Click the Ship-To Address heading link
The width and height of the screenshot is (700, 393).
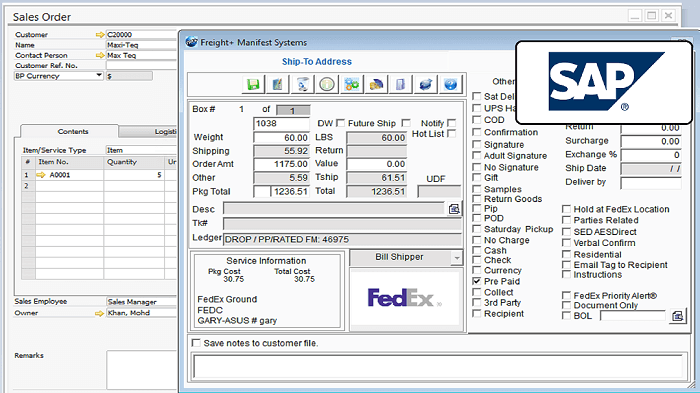click(317, 62)
